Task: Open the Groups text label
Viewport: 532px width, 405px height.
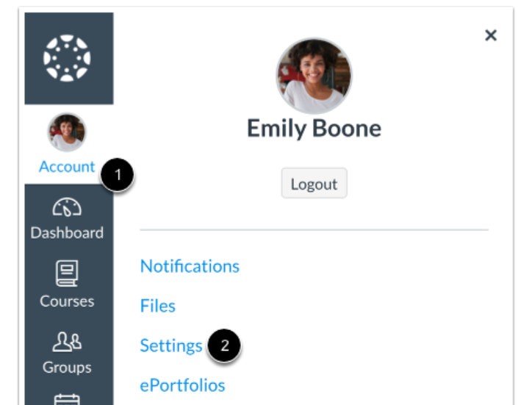Action: pyautogui.click(x=67, y=368)
